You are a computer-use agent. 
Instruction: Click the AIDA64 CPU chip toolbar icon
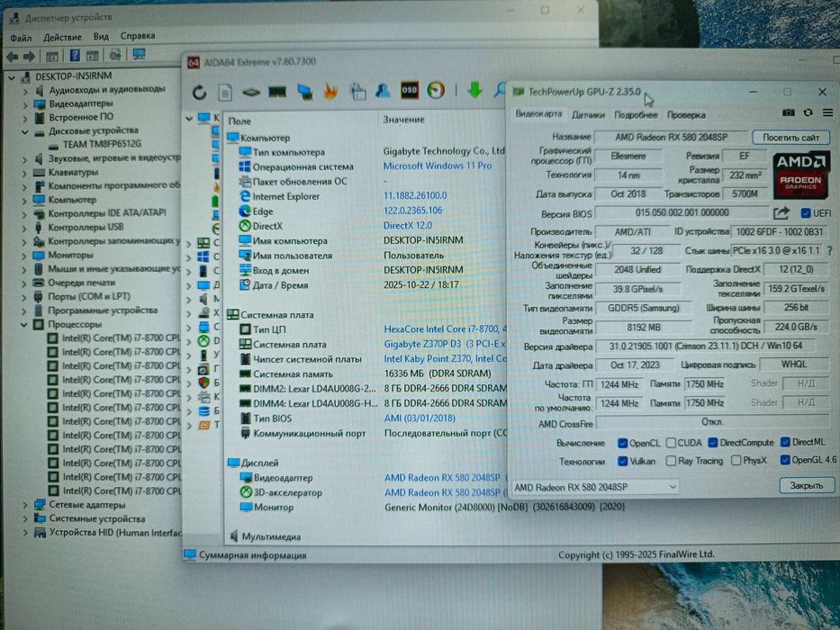tap(250, 93)
